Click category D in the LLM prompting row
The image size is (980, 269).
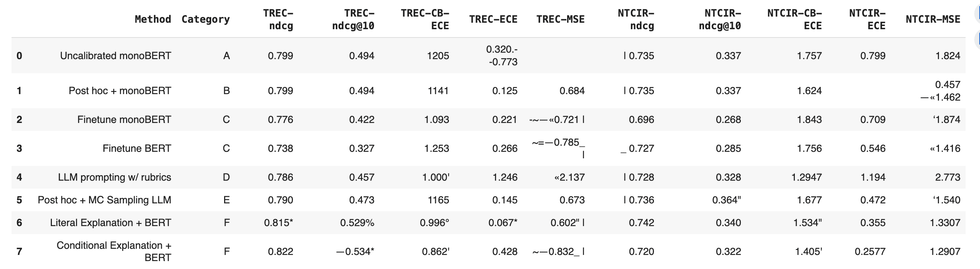pos(226,177)
